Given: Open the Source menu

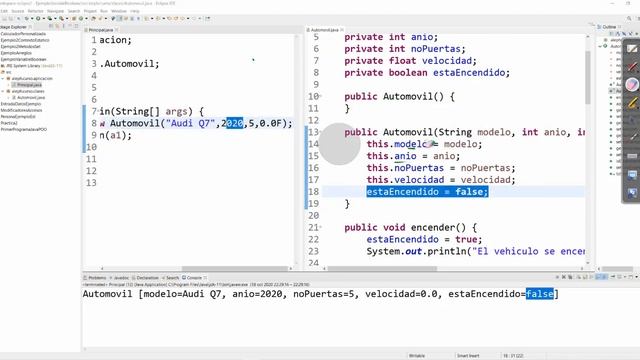Looking at the screenshot, I should pyautogui.click(x=18, y=11).
